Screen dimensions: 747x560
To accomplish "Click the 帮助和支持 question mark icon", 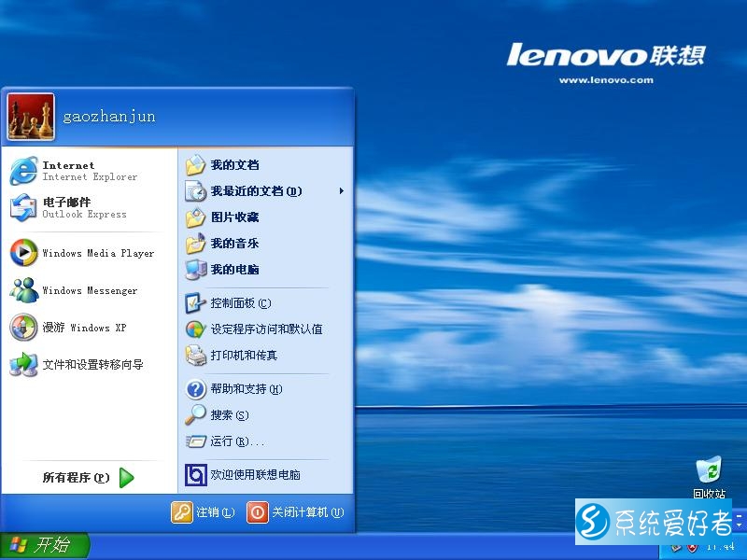I will click(195, 389).
